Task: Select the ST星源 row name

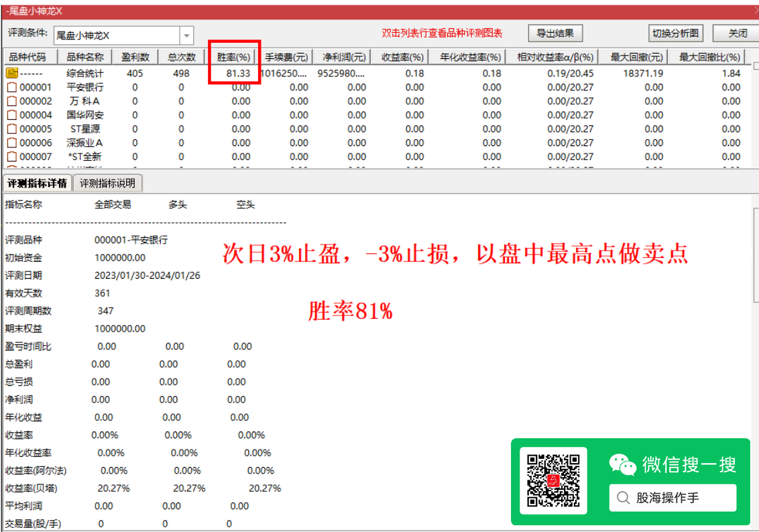Action: [85, 129]
